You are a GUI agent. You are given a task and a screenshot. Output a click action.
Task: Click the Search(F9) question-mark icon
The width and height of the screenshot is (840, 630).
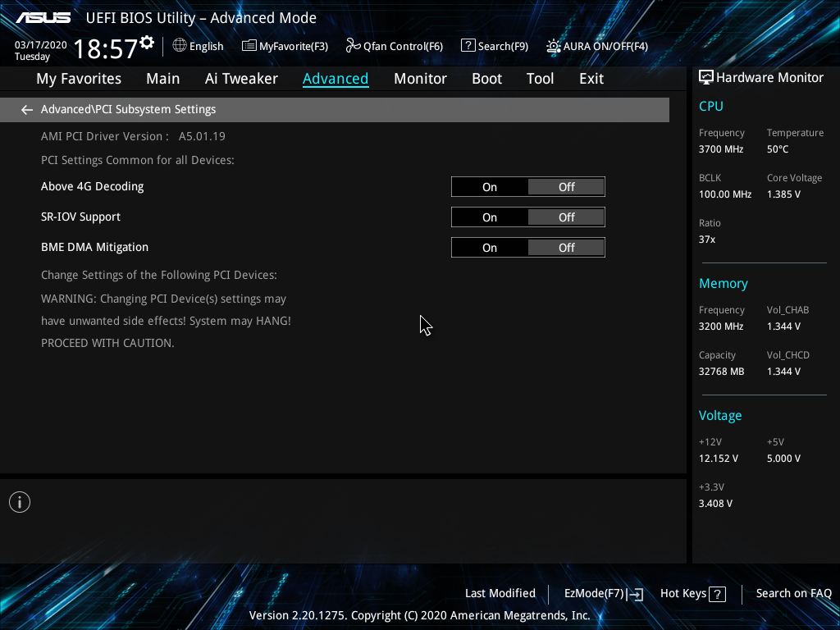468,46
